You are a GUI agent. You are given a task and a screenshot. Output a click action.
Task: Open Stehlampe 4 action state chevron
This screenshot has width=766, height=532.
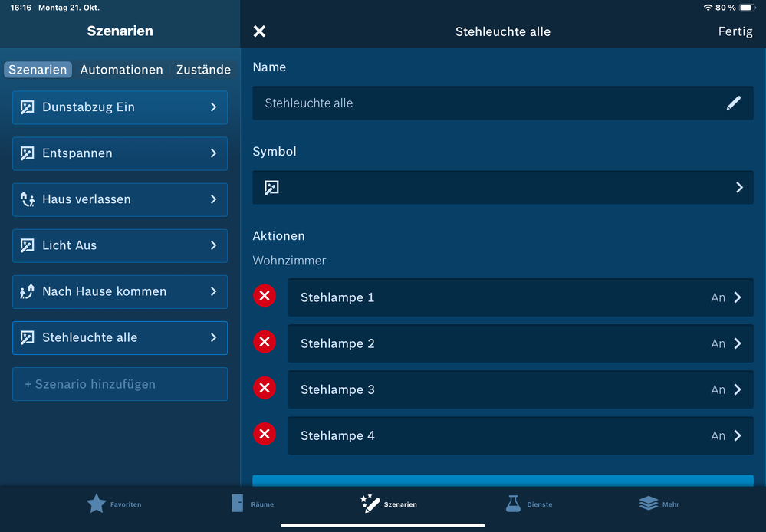[x=737, y=435]
